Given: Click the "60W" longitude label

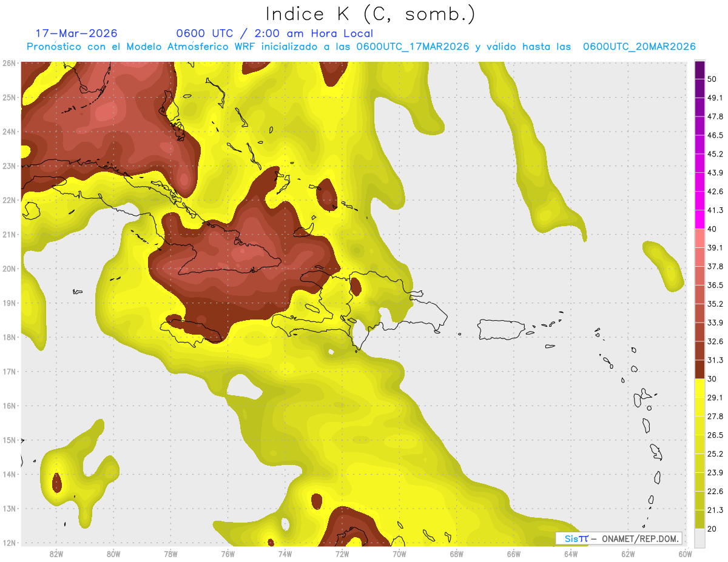Looking at the screenshot, I should point(685,554).
